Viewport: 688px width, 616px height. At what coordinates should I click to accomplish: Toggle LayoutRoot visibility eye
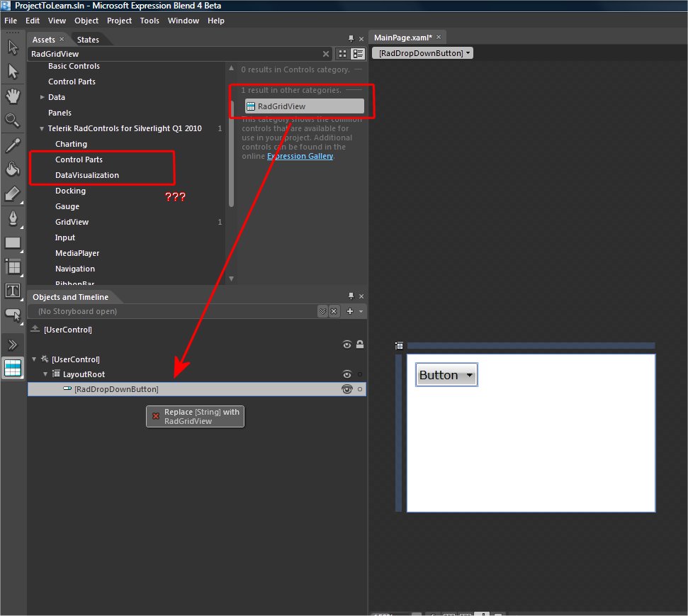[347, 374]
